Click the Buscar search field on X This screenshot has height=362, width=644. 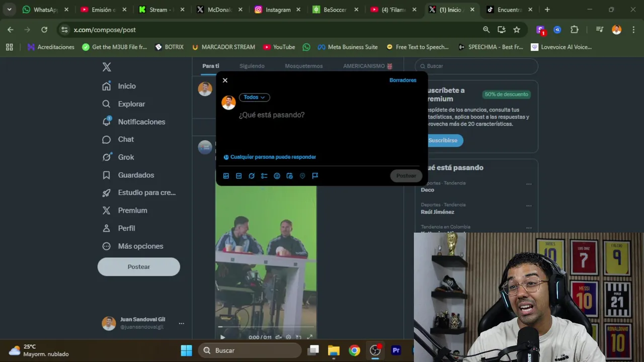coord(476,66)
